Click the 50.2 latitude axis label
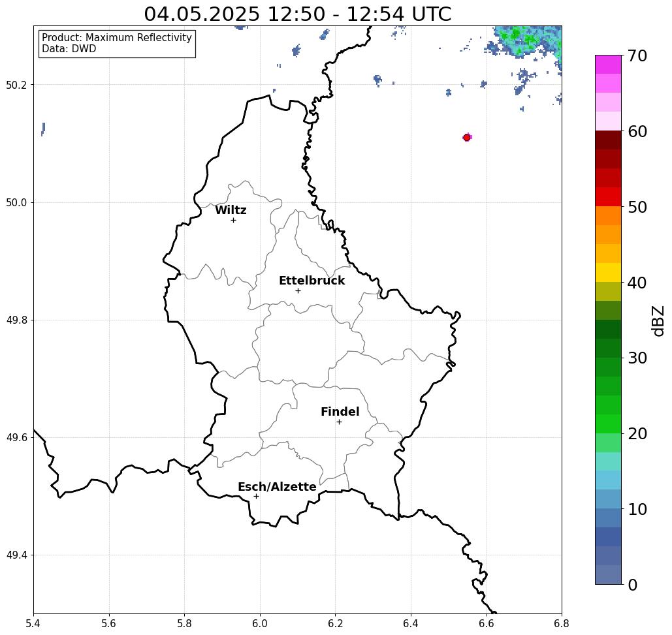The image size is (672, 635). click(16, 85)
